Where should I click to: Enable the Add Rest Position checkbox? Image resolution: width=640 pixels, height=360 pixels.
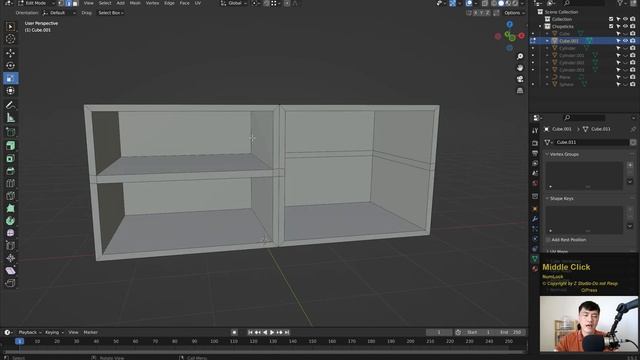coord(548,240)
